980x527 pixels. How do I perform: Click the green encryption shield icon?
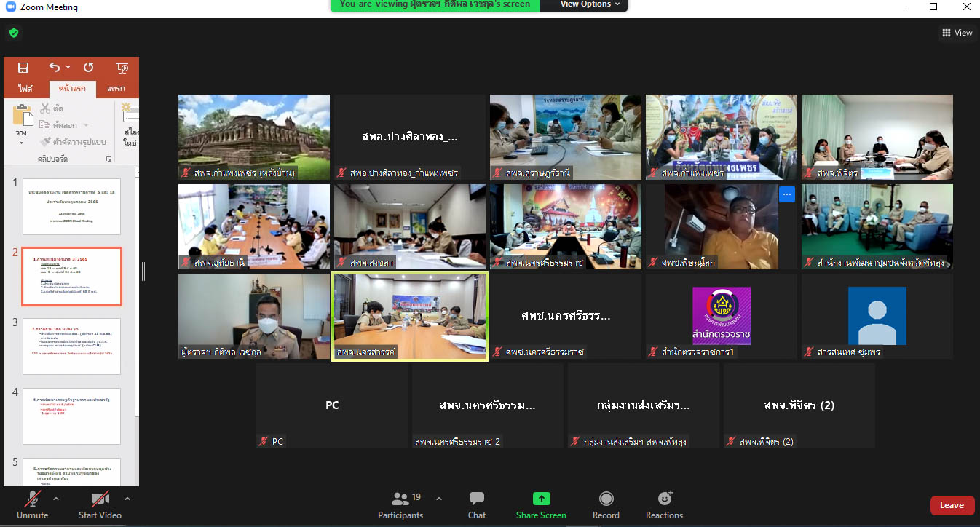14,33
